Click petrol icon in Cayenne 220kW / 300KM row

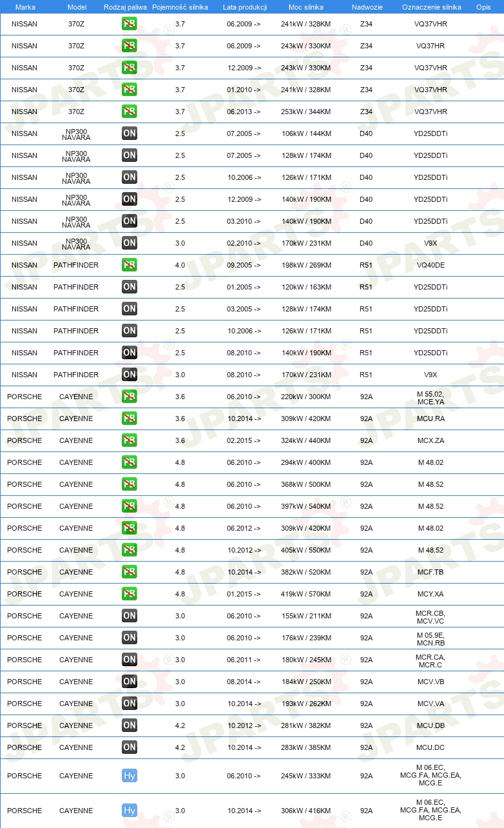tap(130, 397)
